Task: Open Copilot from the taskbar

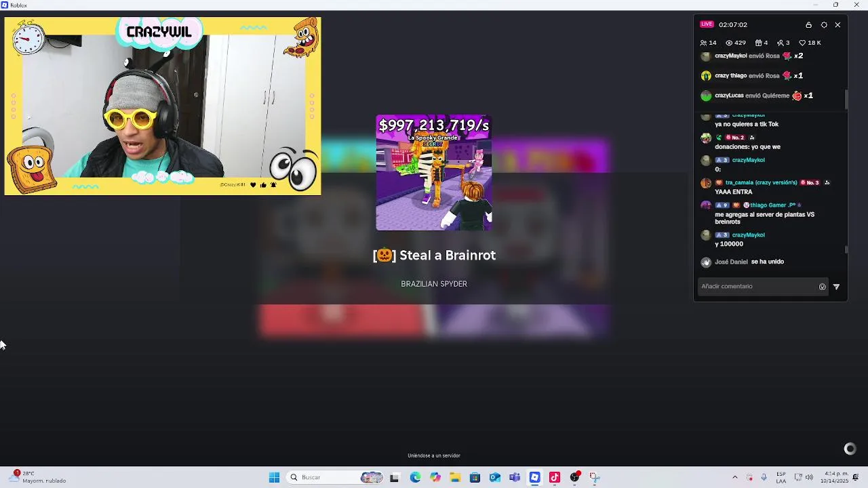Action: [x=435, y=477]
